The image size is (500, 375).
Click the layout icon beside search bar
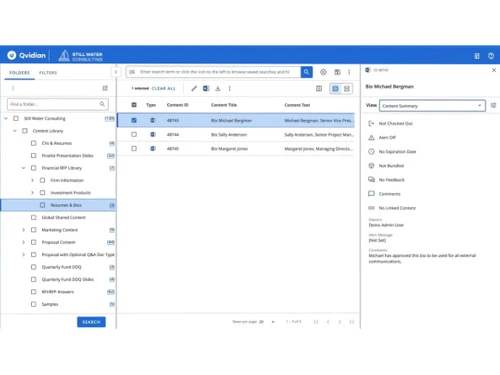pyautogui.click(x=337, y=72)
